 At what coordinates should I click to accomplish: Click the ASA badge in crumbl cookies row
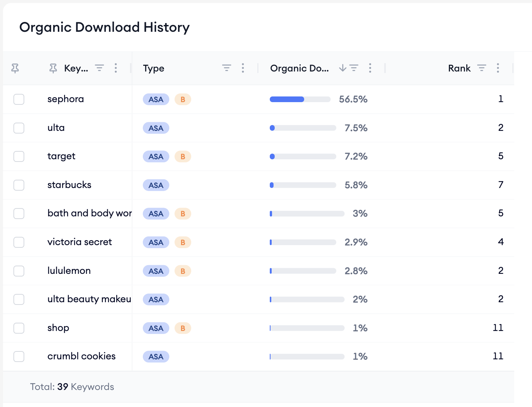pos(156,357)
